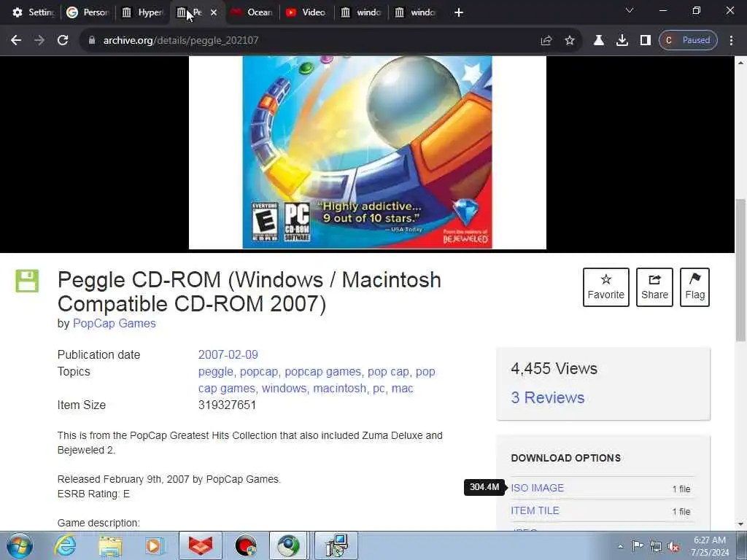Open the computer setup taskbar icon
Image resolution: width=747 pixels, height=560 pixels.
[337, 545]
